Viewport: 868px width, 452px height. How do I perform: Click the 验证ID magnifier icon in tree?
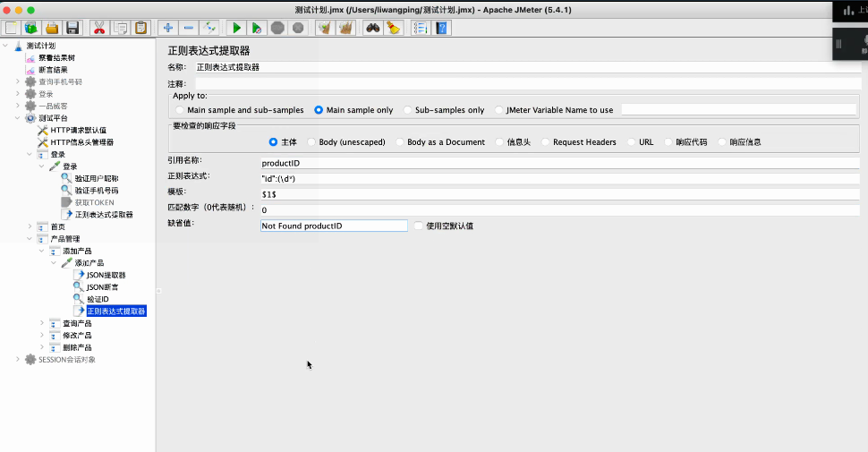[x=79, y=299]
